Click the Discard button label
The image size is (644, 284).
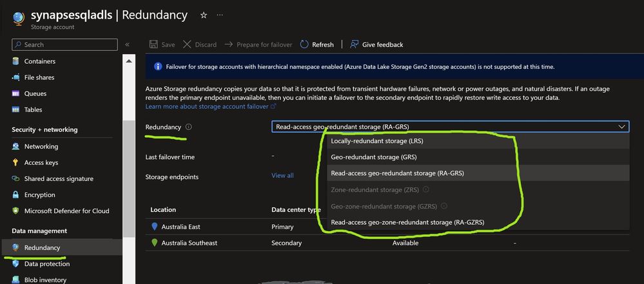(206, 44)
